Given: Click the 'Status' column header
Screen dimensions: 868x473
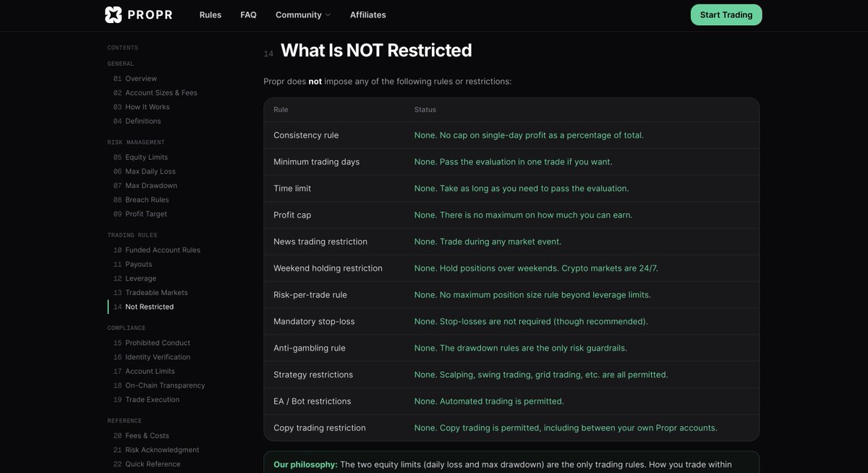Looking at the screenshot, I should tap(425, 110).
